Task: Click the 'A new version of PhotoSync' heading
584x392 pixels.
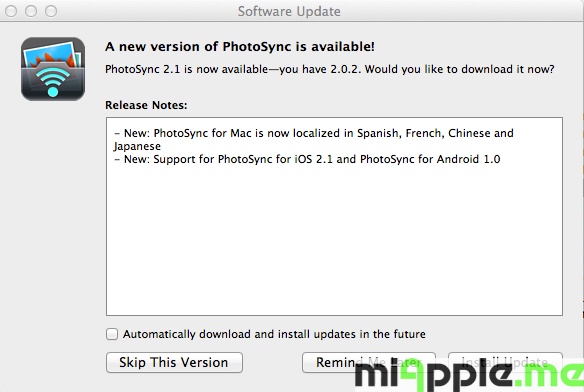Action: (x=240, y=47)
